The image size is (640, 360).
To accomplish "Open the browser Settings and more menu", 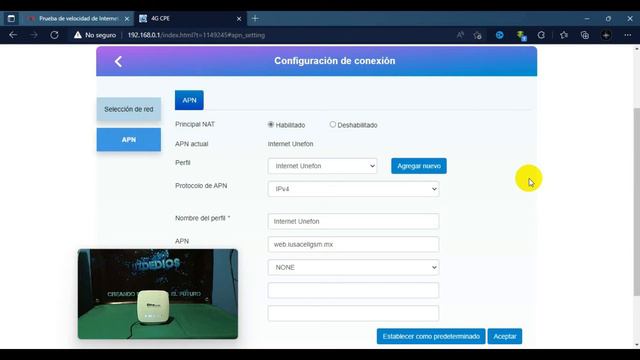I will [x=628, y=35].
